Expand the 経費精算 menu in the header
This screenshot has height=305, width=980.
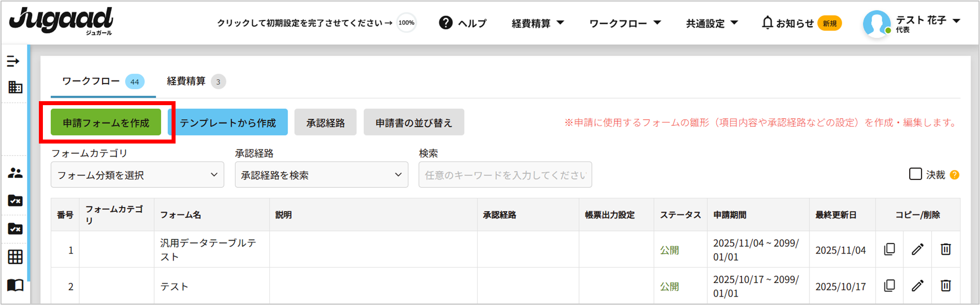538,23
